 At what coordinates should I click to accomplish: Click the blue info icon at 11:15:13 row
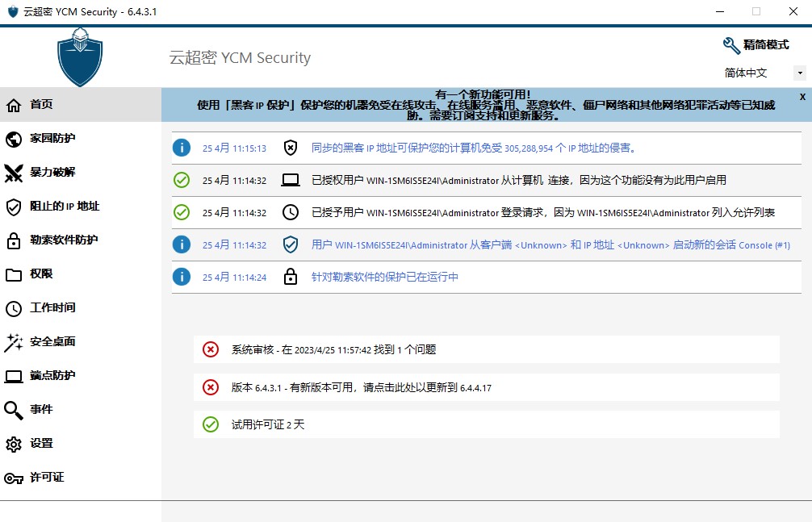pos(182,148)
